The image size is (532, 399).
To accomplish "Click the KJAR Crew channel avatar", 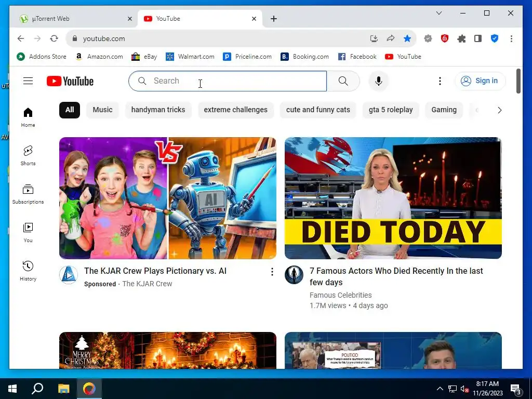I will pos(69,275).
